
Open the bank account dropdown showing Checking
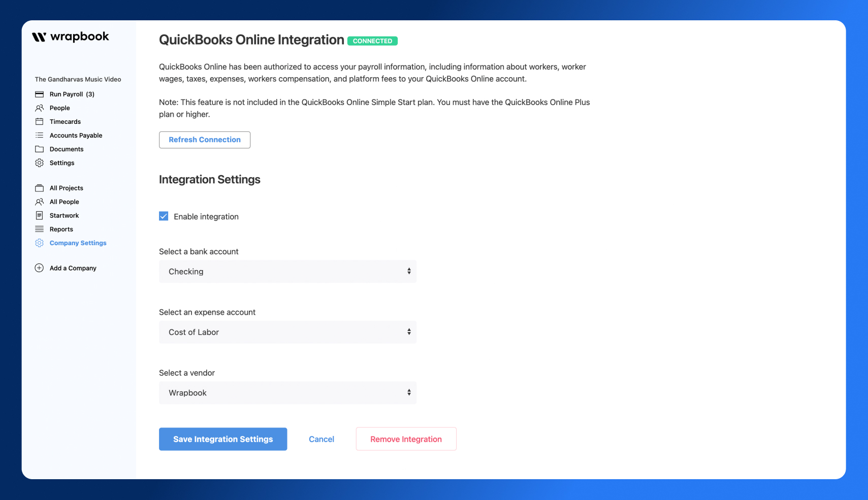click(287, 272)
